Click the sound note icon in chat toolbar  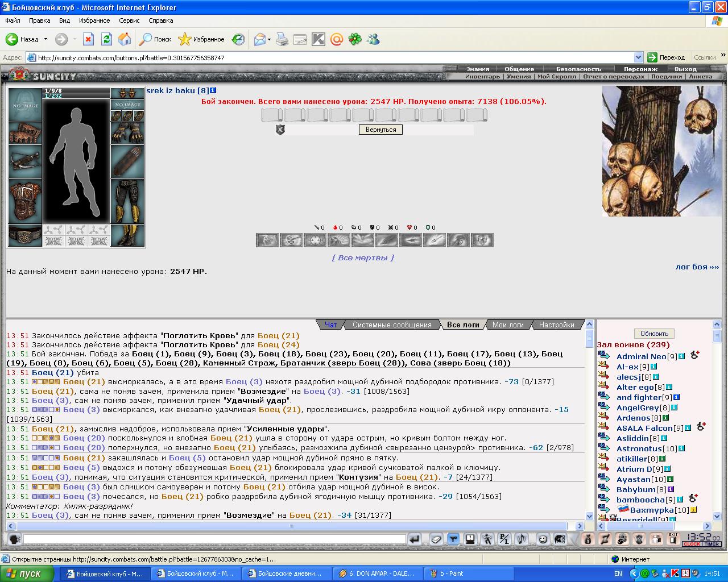click(x=521, y=539)
